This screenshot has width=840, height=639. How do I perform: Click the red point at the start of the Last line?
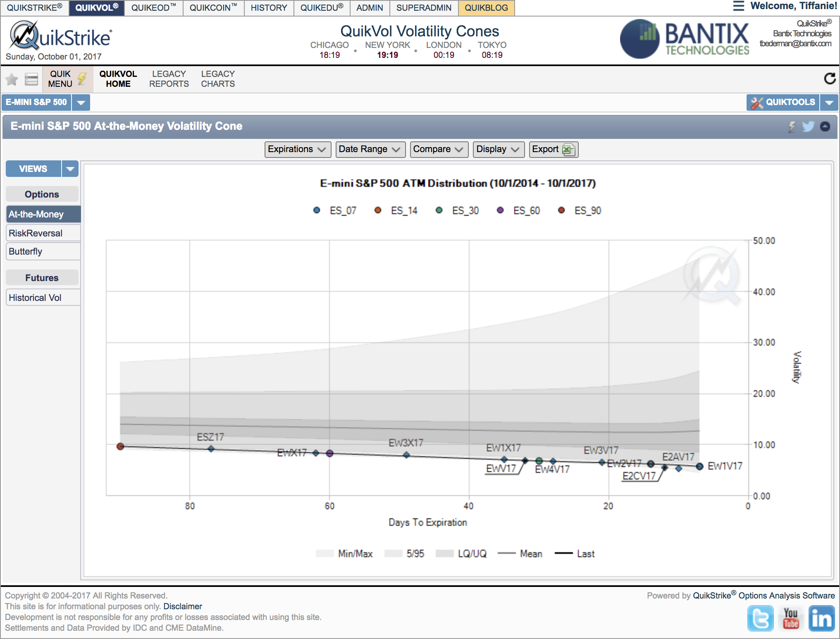click(x=120, y=446)
